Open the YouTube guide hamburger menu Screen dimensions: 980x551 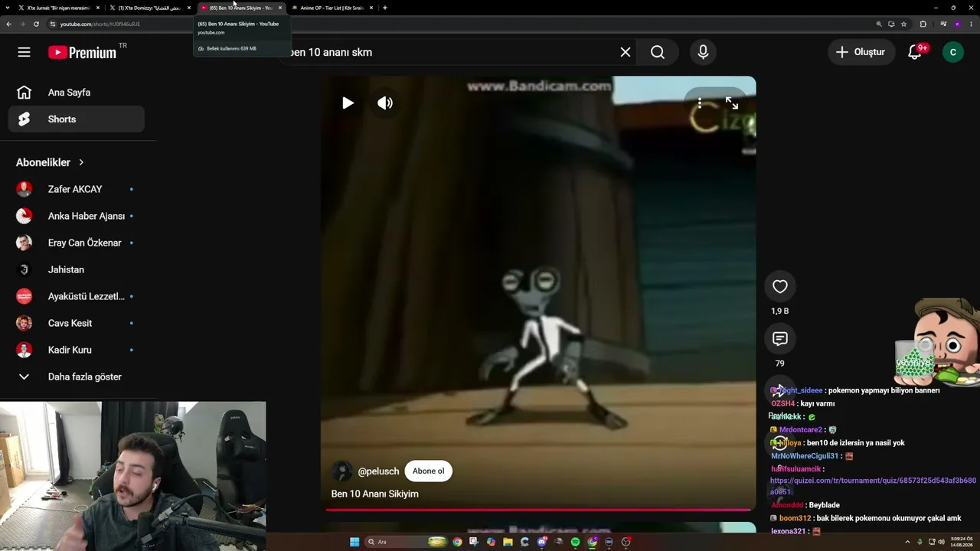pyautogui.click(x=24, y=52)
